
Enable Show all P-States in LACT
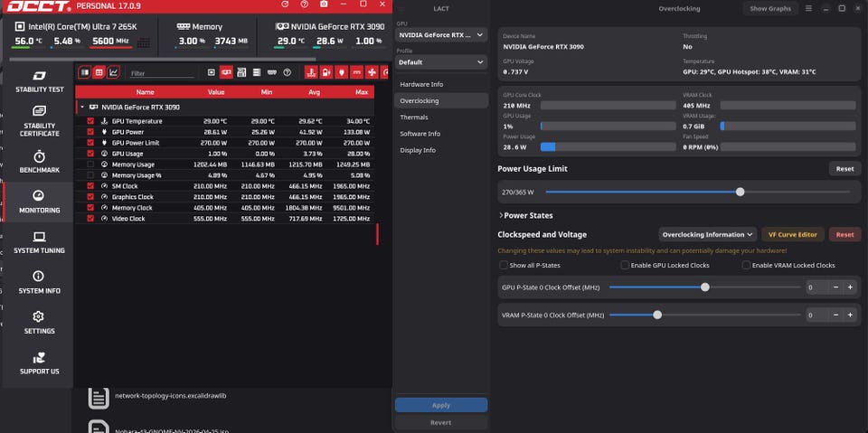coord(504,265)
